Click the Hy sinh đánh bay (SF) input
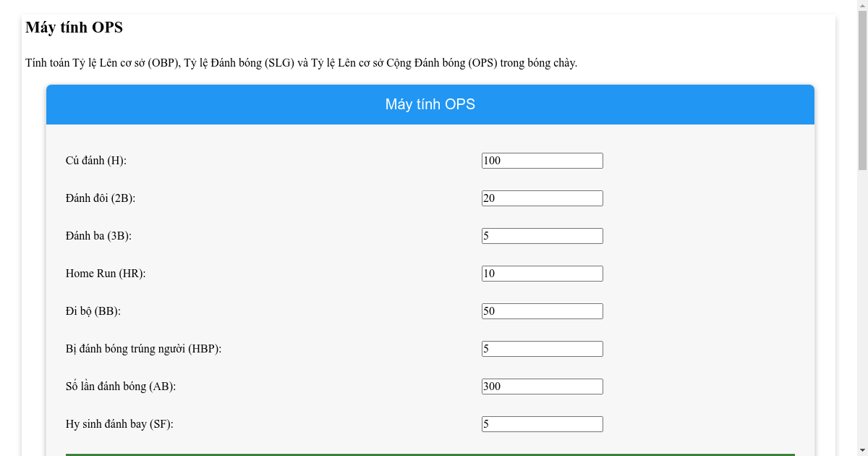 click(x=542, y=424)
